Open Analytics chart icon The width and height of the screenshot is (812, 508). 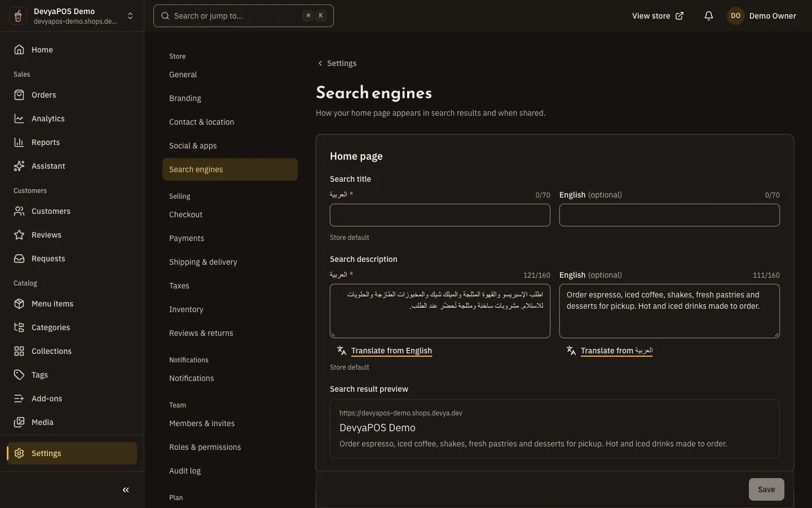pyautogui.click(x=19, y=119)
